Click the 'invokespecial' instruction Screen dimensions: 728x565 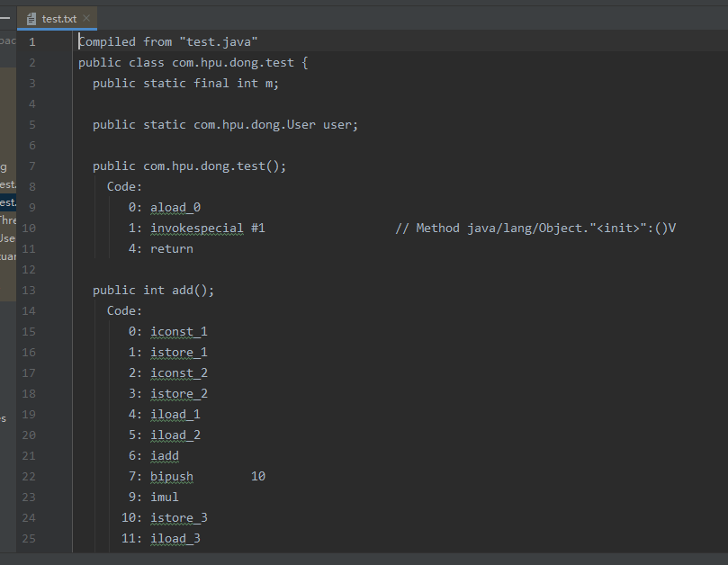pos(197,229)
